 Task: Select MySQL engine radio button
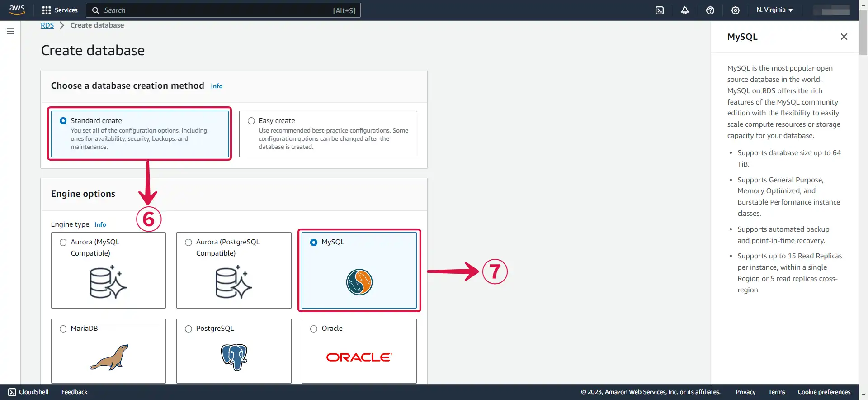pos(314,243)
